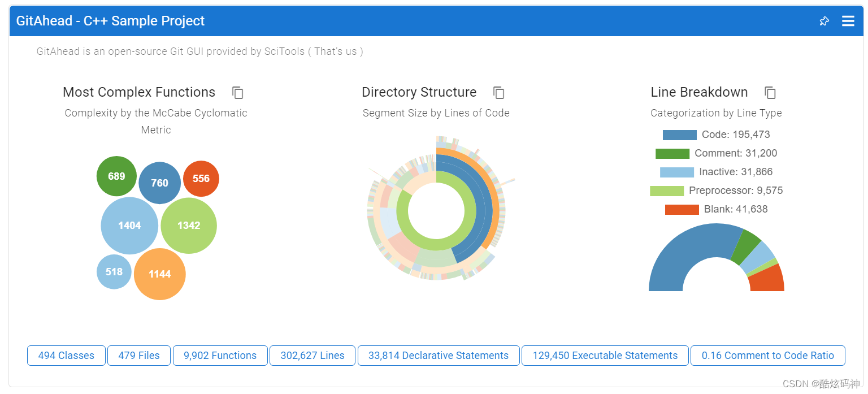The width and height of the screenshot is (868, 394).
Task: Click 0.16 Comment to Code Ratio button
Action: pos(768,356)
